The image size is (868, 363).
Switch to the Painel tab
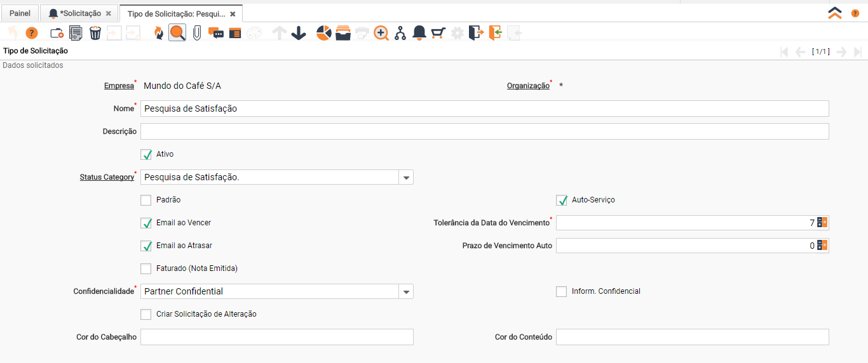[20, 13]
